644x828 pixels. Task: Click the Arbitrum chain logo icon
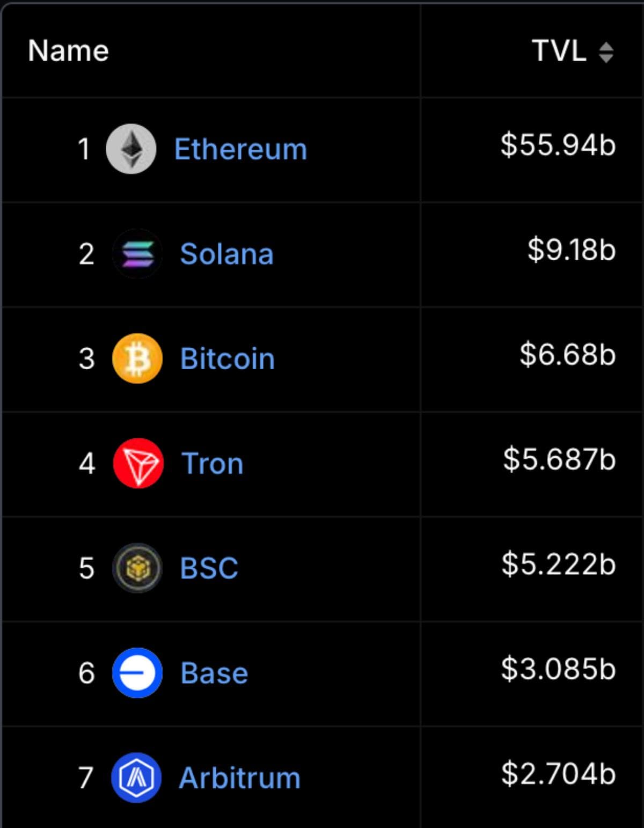136,778
